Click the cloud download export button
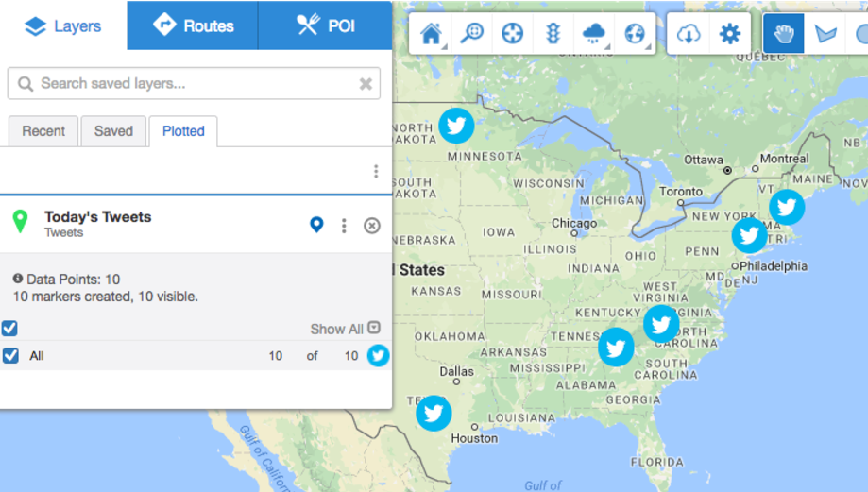Viewport: 868px width, 492px height. click(689, 34)
